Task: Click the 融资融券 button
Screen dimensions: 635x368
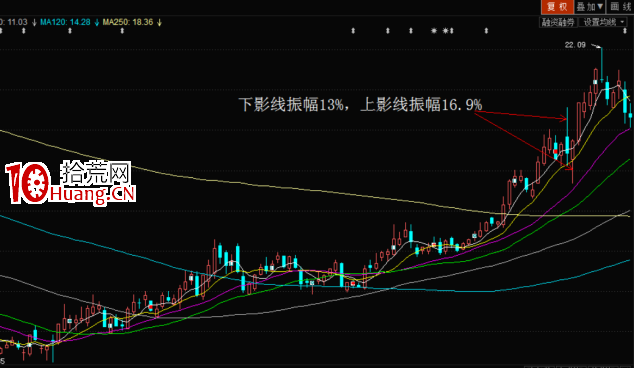Action: point(558,22)
